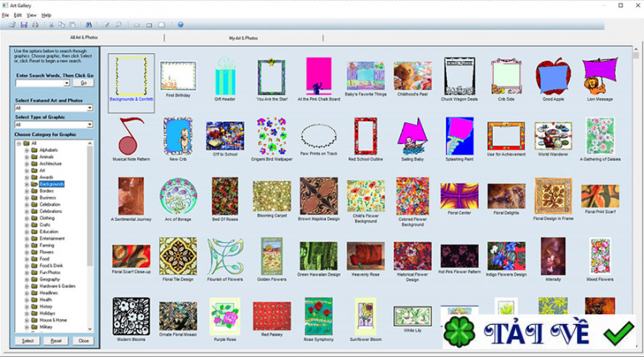The width and height of the screenshot is (644, 357).
Task: Click the category tree scroll down arrow
Action: click(x=90, y=329)
